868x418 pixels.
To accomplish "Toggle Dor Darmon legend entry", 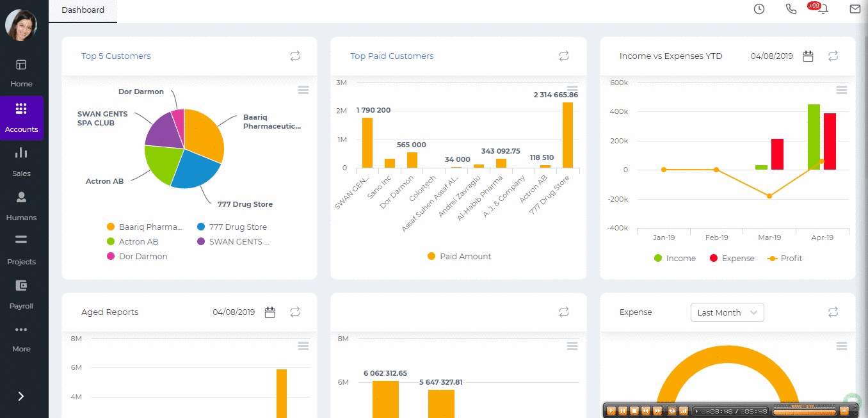I will tap(137, 257).
